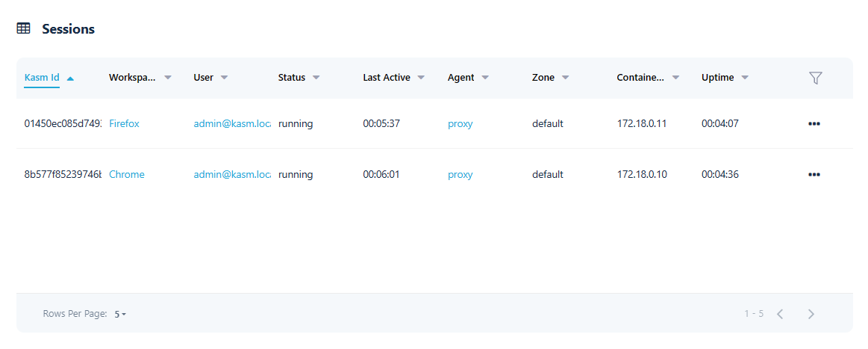Open the Rows Per Page selector
Image resolution: width=868 pixels, height=349 pixels.
coord(120,315)
